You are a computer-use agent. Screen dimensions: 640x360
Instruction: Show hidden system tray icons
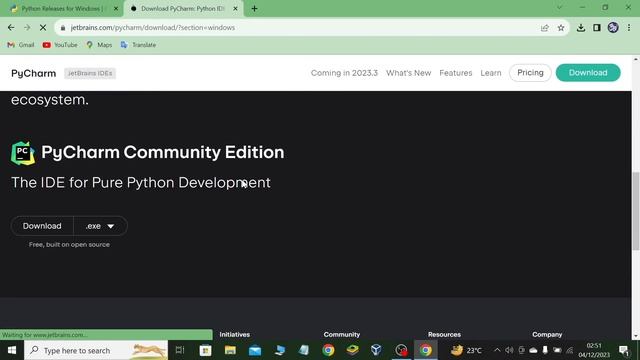coord(497,350)
